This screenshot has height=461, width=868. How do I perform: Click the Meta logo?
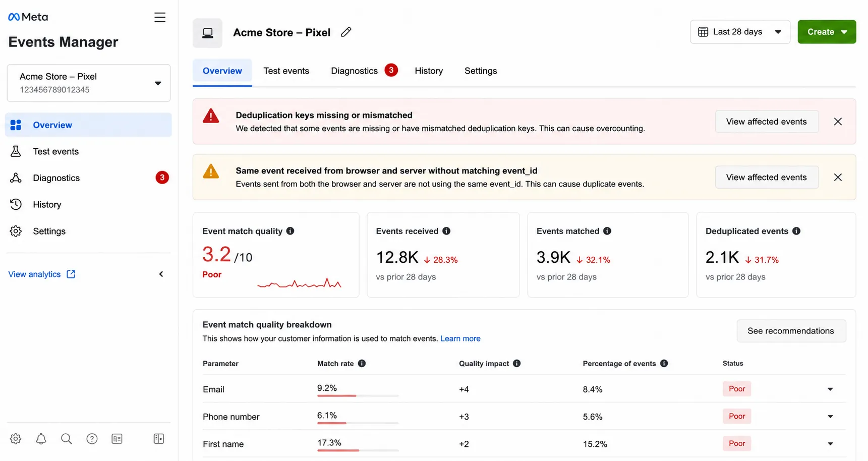coord(28,17)
